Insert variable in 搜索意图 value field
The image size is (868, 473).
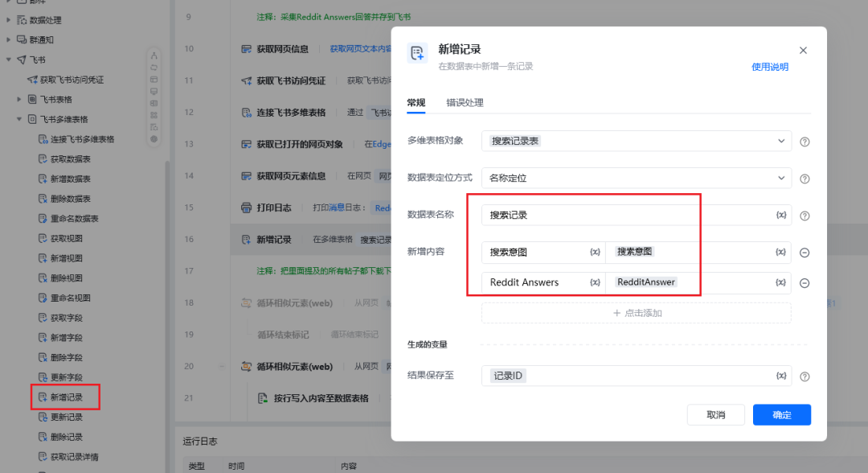pos(780,252)
